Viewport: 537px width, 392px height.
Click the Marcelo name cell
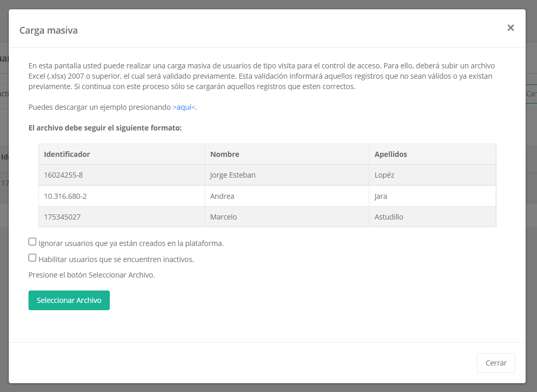223,217
